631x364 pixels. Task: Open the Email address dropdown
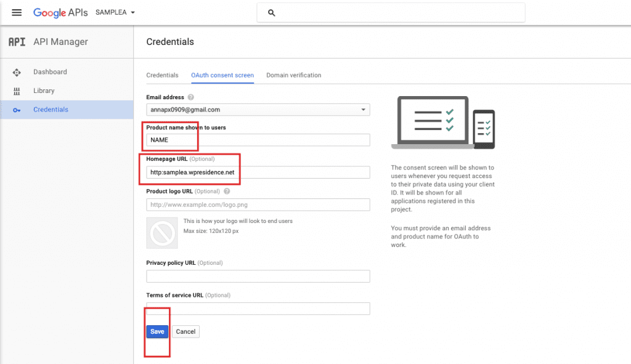click(258, 110)
